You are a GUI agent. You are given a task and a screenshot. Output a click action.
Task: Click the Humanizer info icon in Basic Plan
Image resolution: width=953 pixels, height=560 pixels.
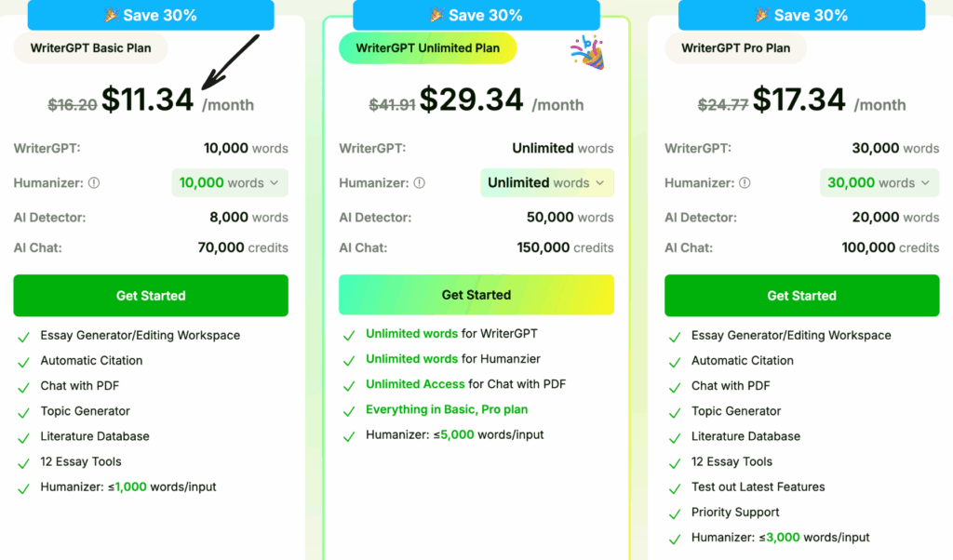click(94, 183)
